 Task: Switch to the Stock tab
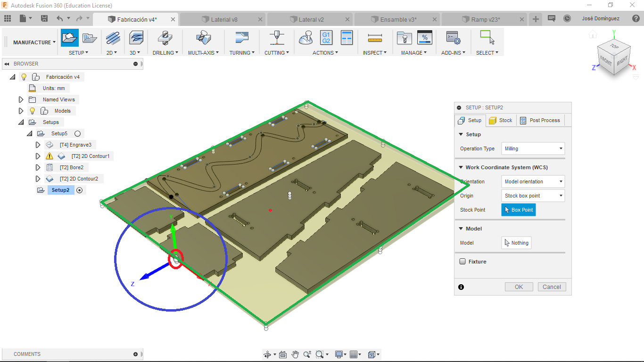click(501, 120)
